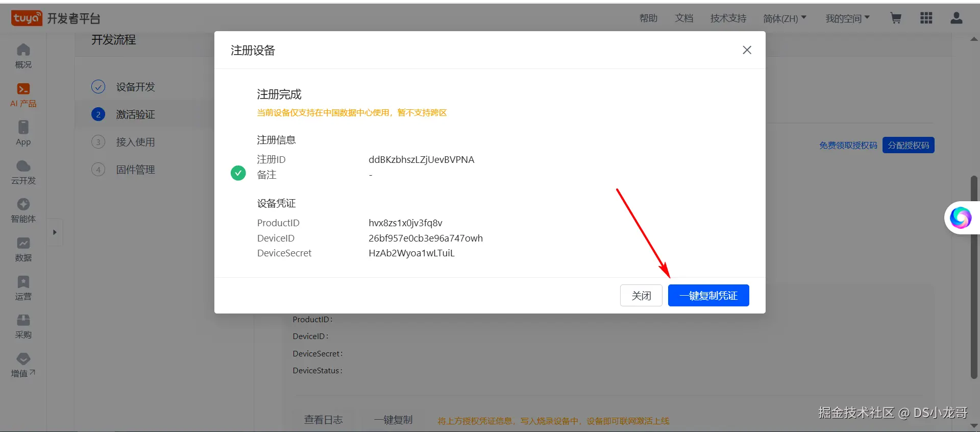Open the 我的空间 dropdown menu
980x432 pixels.
click(848, 18)
